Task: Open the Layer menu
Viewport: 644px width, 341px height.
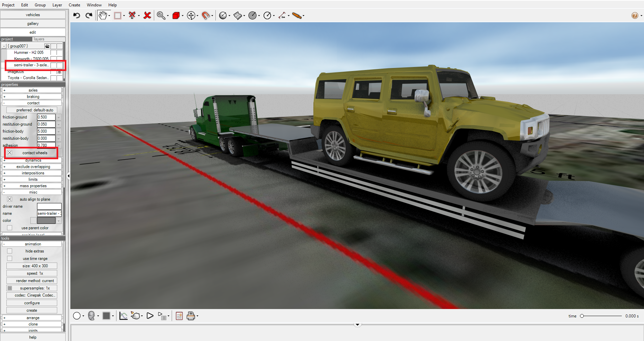Action: [x=57, y=5]
